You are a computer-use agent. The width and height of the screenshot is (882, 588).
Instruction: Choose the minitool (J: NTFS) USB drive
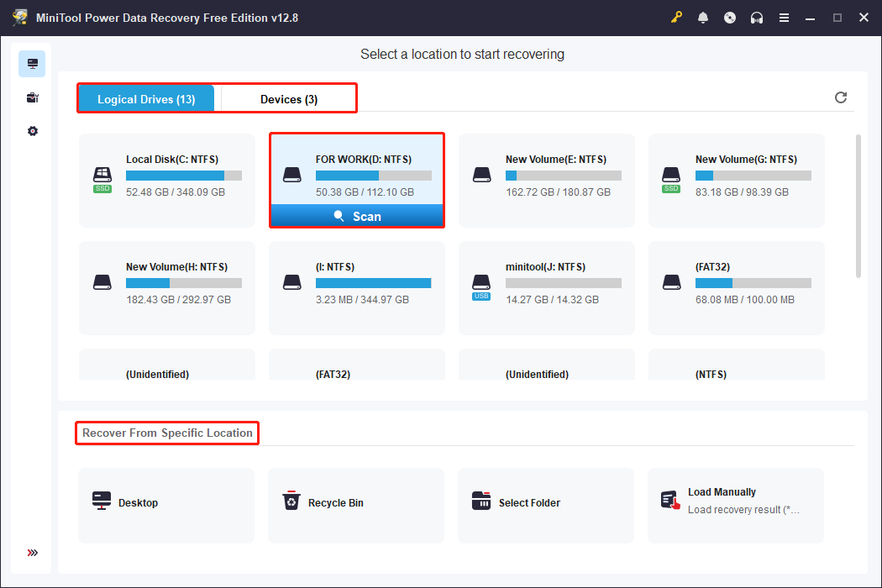click(547, 287)
